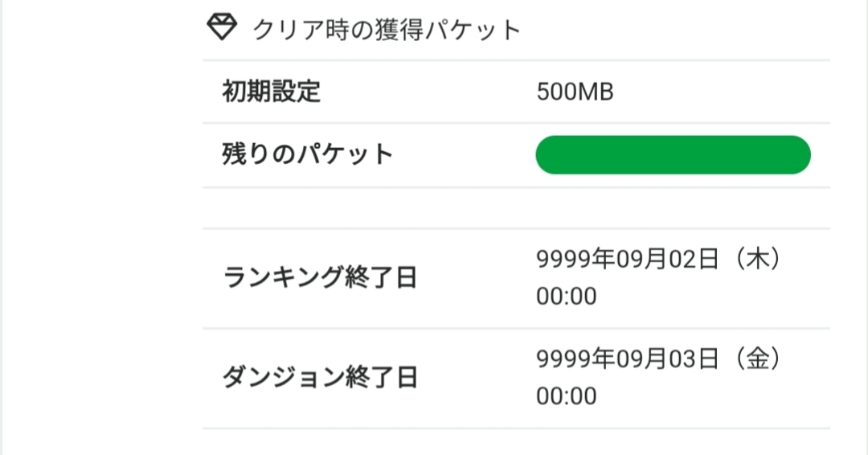Click the 00:00 time under the ranking end date
868x455 pixels.
(x=567, y=297)
